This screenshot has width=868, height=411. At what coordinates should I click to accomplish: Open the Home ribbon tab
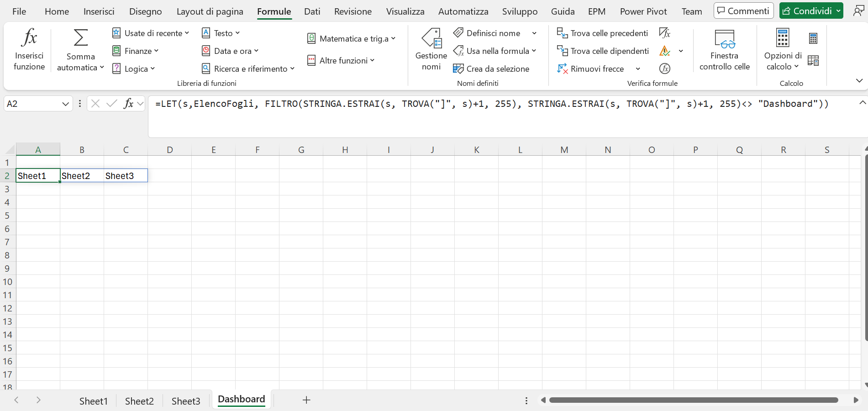[x=57, y=11]
